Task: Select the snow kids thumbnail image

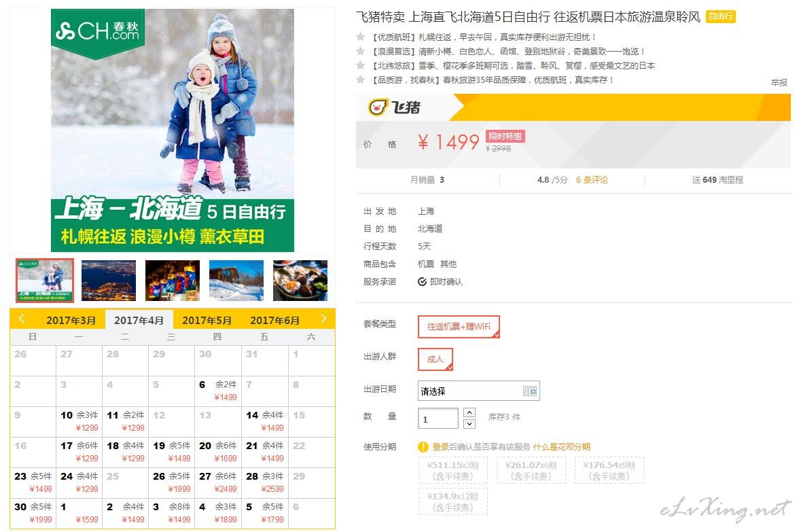Action: [45, 281]
